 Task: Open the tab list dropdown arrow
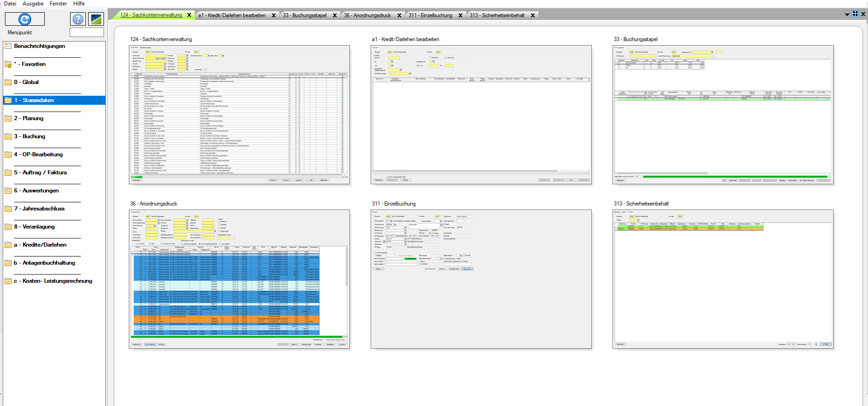click(847, 14)
